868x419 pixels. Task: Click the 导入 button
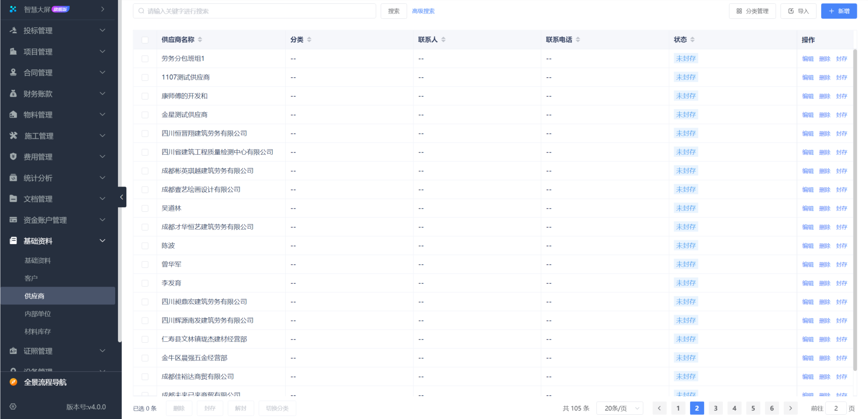[798, 11]
